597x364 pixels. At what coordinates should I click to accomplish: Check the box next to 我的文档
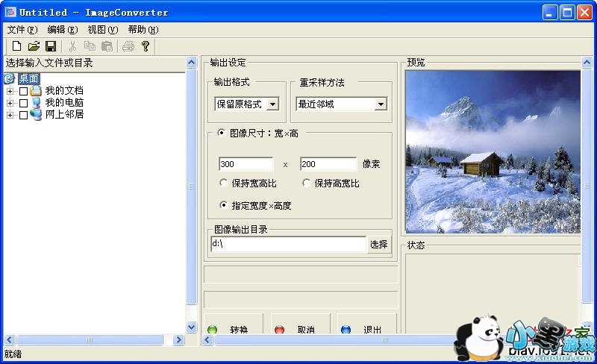coord(23,92)
